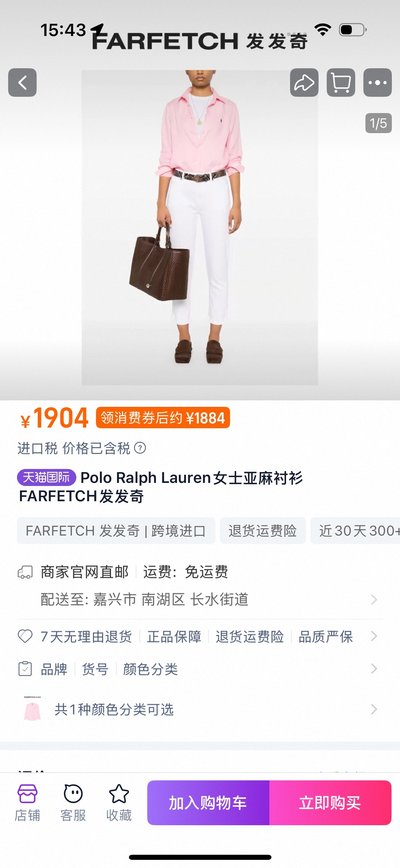400x868 pixels.
Task: Select the 退货运费险 tag chip
Action: 263,531
